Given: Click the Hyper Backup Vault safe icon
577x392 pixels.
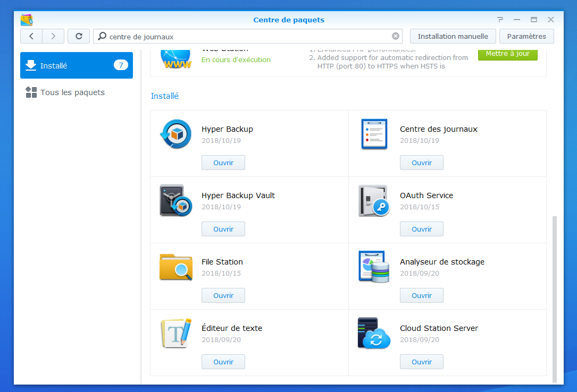Looking at the screenshot, I should click(176, 200).
